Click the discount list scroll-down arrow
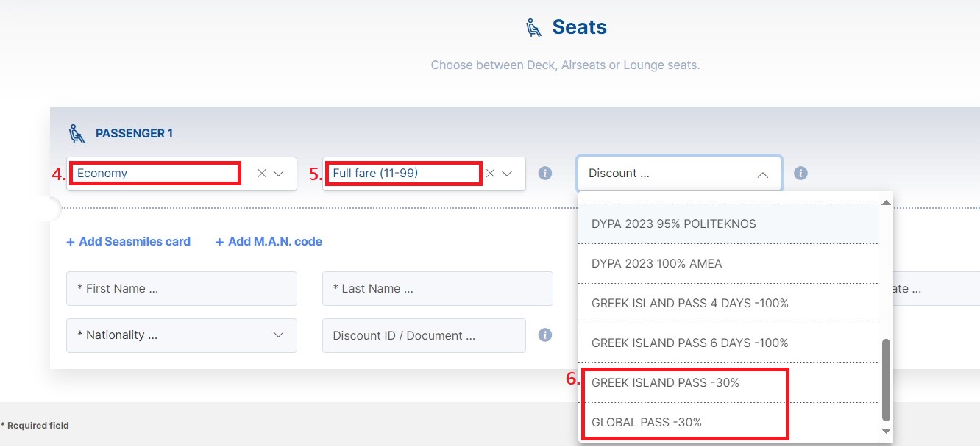This screenshot has width=980, height=447. [886, 431]
